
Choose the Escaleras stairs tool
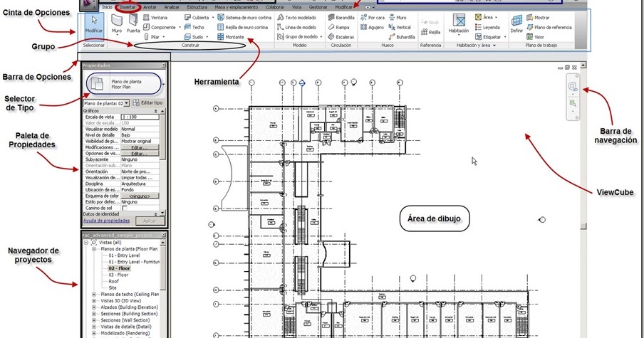[341, 37]
